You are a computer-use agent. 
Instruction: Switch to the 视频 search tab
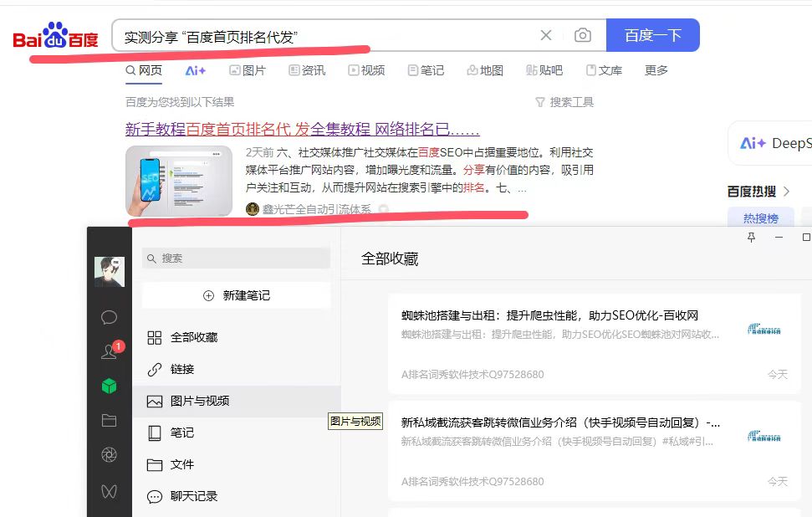[x=366, y=70]
